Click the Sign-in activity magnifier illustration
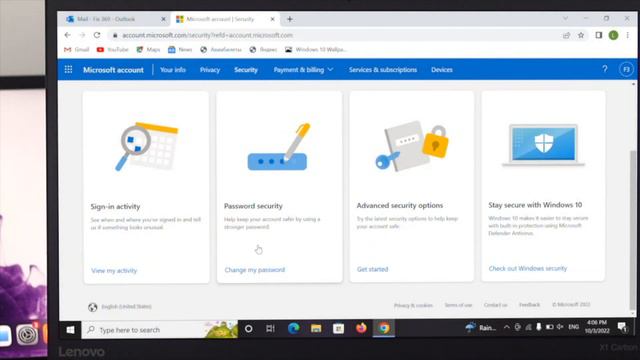The width and height of the screenshot is (640, 360). [146, 146]
